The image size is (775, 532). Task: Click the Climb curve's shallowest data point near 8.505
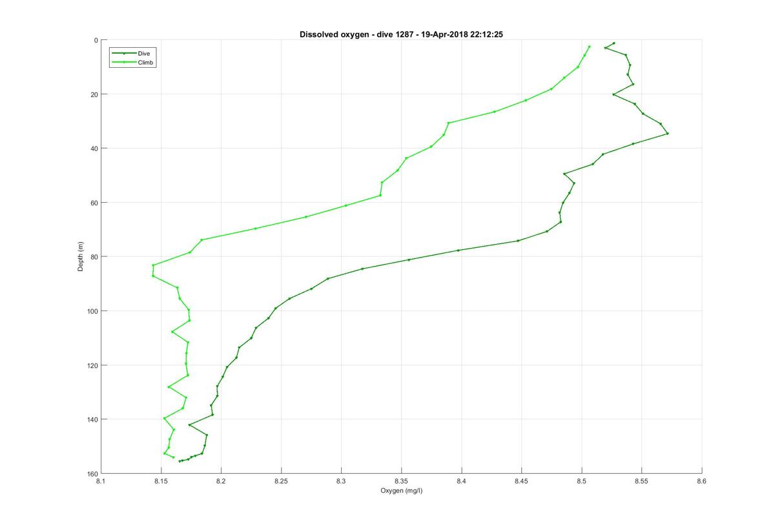(x=589, y=46)
